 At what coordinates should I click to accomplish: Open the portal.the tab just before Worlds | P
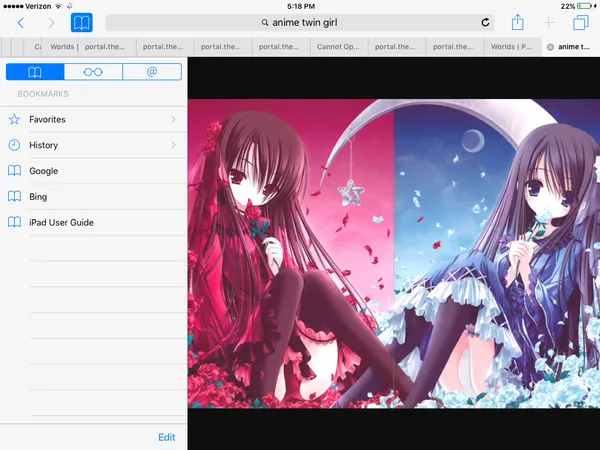pyautogui.click(x=455, y=47)
